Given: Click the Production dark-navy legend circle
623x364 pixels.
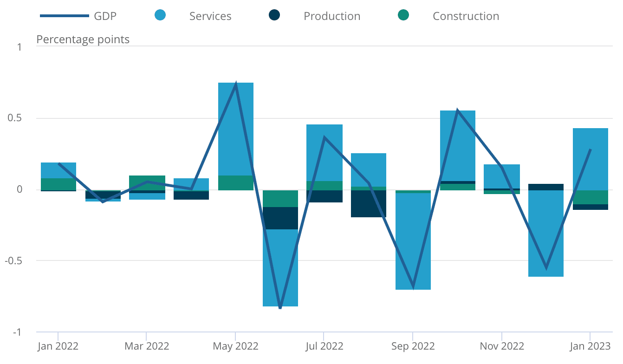Looking at the screenshot, I should click(x=274, y=15).
